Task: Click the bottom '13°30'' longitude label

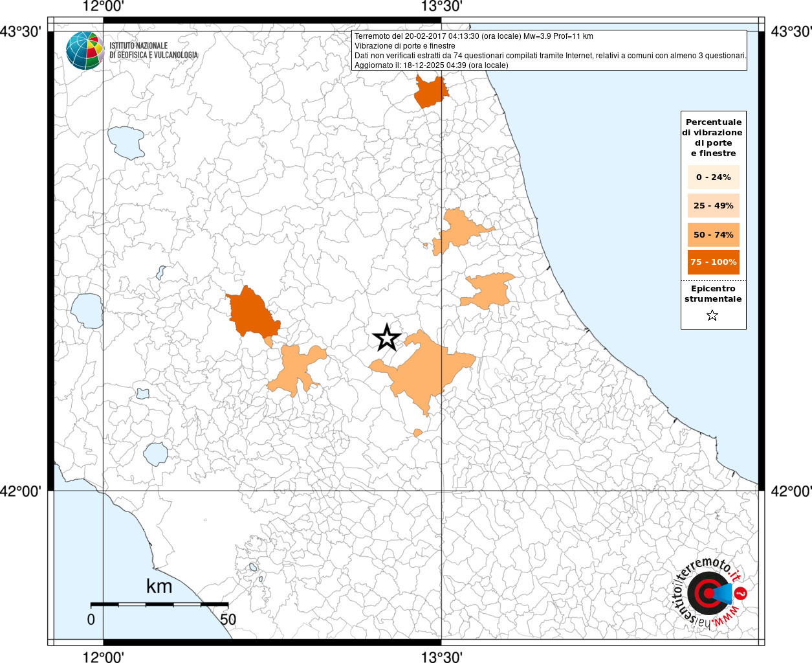Action: [x=442, y=657]
